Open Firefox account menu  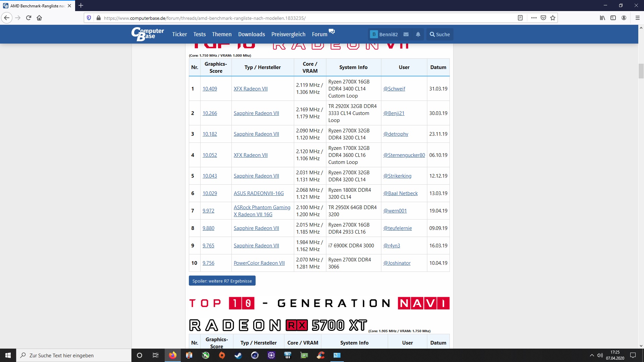tap(624, 18)
